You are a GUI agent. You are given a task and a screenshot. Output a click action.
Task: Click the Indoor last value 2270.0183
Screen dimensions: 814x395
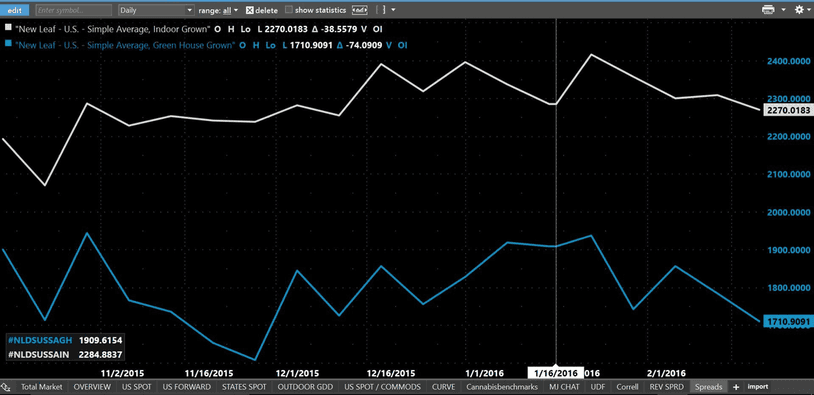click(x=287, y=30)
